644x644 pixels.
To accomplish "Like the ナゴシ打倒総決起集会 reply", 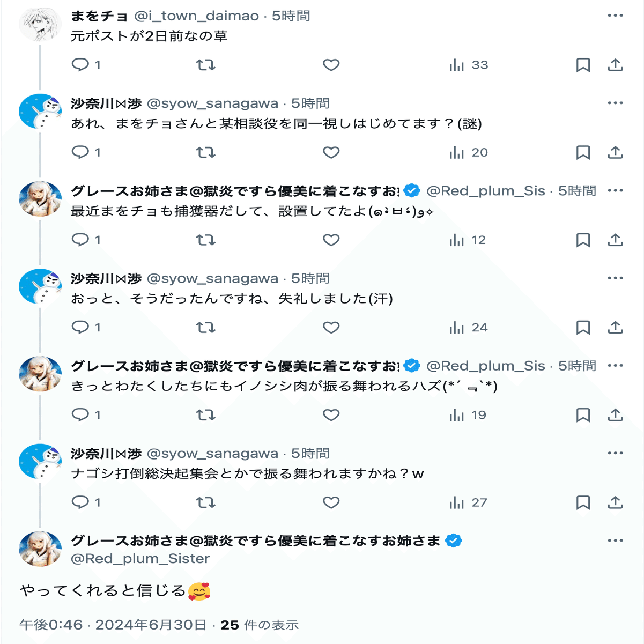I will click(331, 502).
